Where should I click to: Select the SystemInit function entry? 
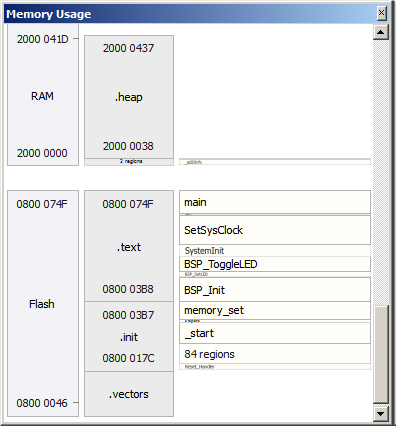(275, 251)
